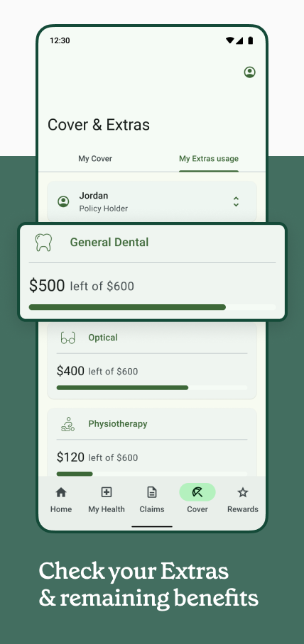The height and width of the screenshot is (644, 304).
Task: Tap Jordan's policy holder avatar icon
Action: [63, 201]
